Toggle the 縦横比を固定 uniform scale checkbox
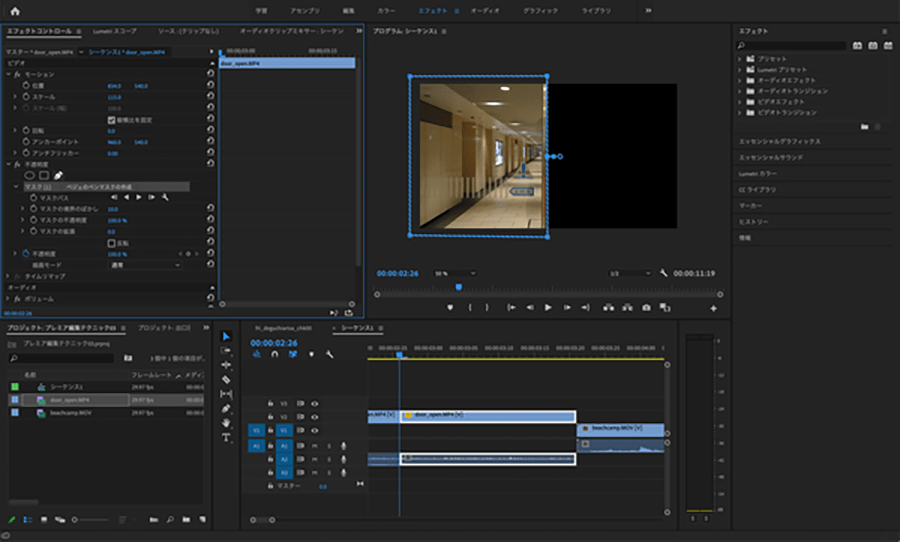The width and height of the screenshot is (900, 542). tap(111, 120)
